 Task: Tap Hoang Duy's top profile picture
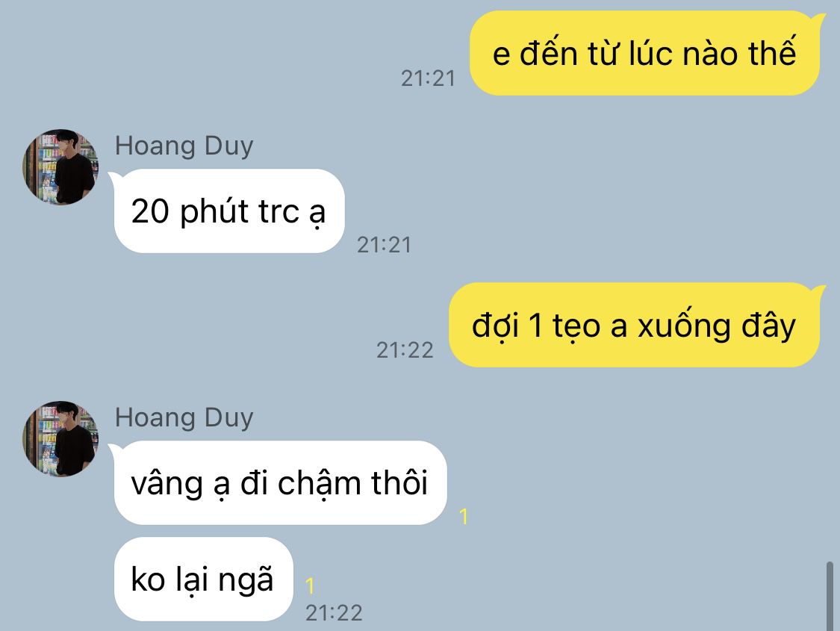click(60, 167)
